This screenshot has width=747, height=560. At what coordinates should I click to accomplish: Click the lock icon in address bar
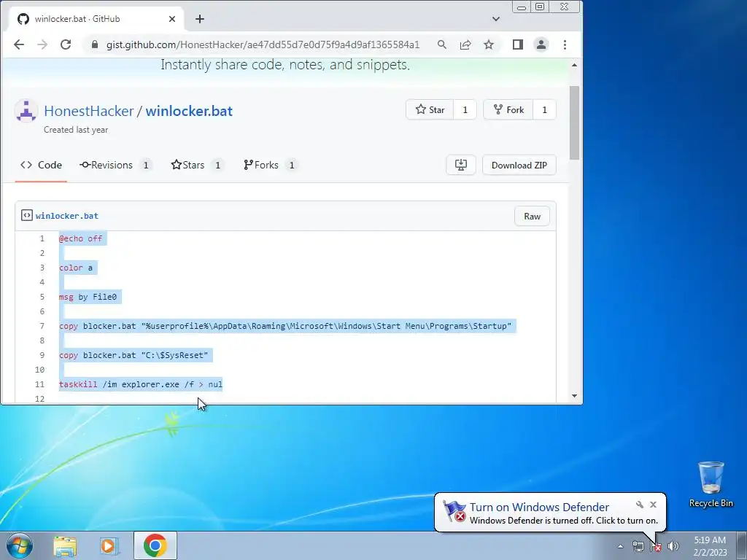[x=95, y=44]
